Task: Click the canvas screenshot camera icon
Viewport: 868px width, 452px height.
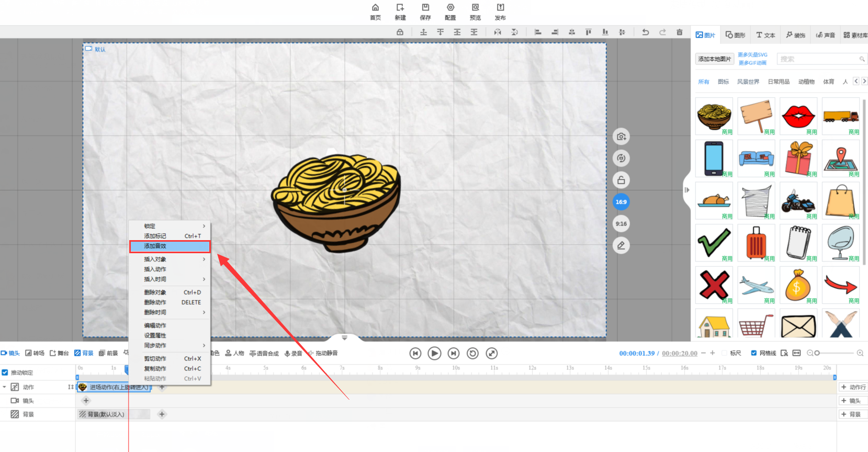Action: [x=621, y=137]
